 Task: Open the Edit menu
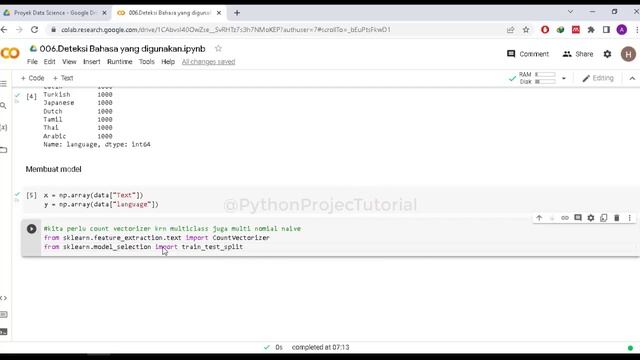click(x=49, y=62)
